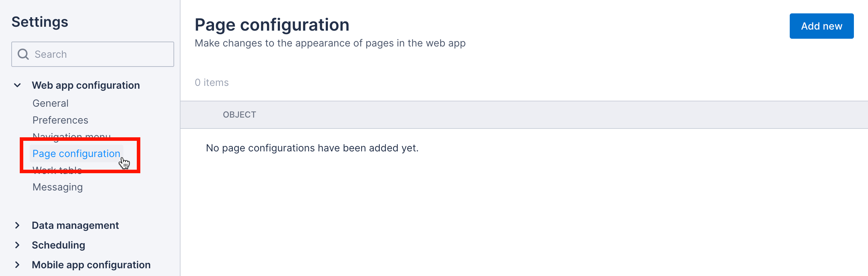Image resolution: width=868 pixels, height=276 pixels.
Task: Click the Page configuration page title
Action: [272, 24]
